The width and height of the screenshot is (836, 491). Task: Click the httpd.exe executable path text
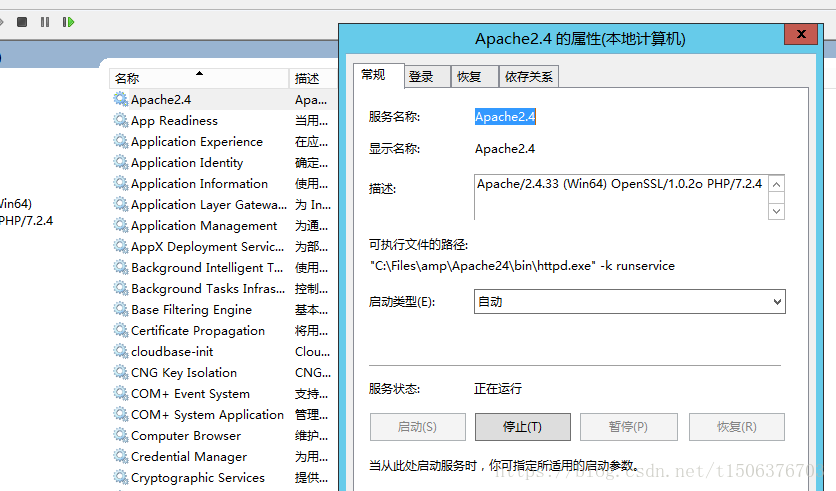tap(522, 265)
